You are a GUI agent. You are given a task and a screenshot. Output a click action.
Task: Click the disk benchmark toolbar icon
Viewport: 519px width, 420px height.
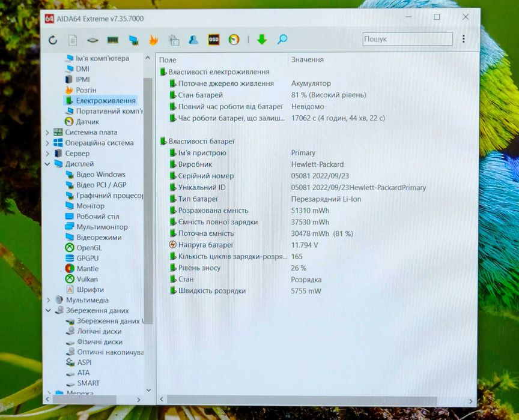click(93, 40)
